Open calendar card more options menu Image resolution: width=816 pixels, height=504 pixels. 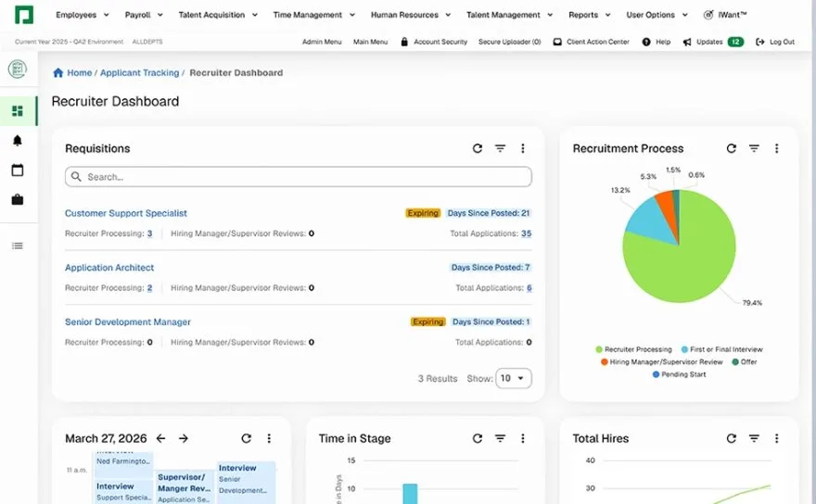[269, 438]
